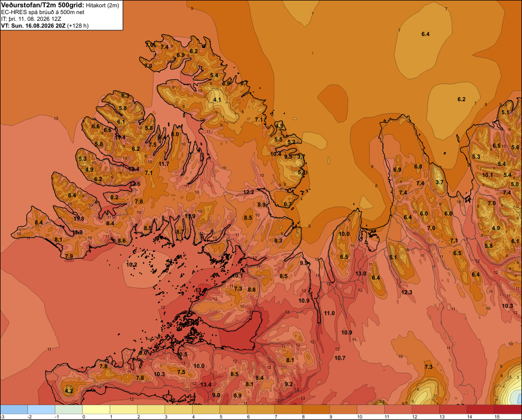Select the pale yellow legend swatch between 0 and 1
The width and height of the screenshot is (522, 420).
96,409
